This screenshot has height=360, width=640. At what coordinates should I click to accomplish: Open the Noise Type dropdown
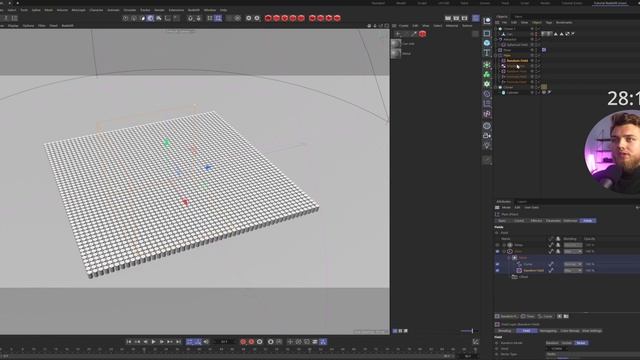point(592,354)
